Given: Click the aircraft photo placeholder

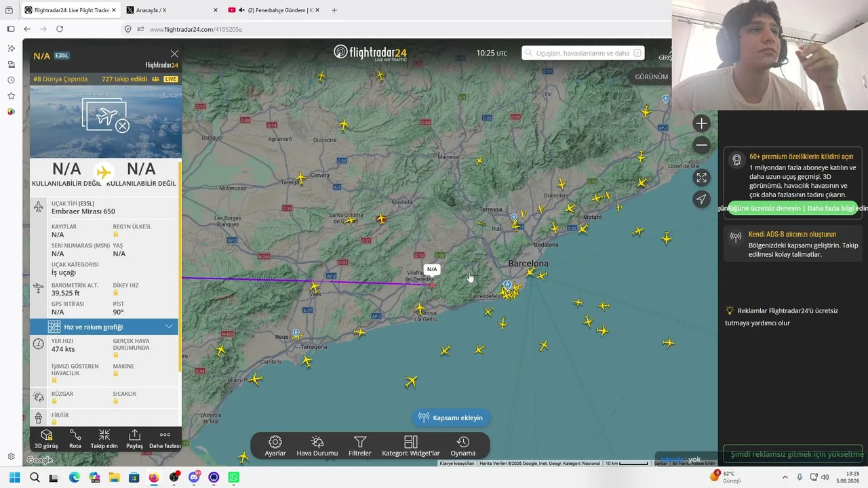Looking at the screenshot, I should click(106, 121).
